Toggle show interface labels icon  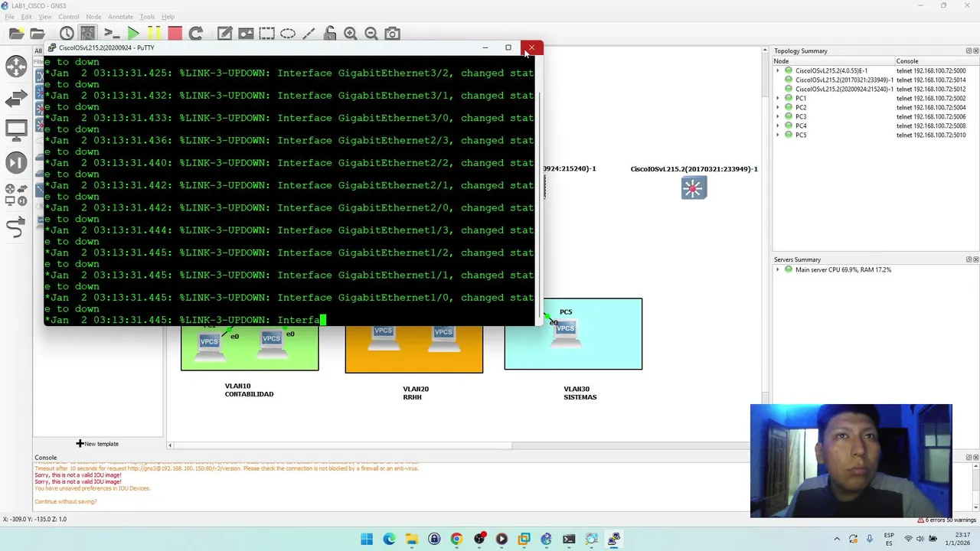click(x=88, y=34)
